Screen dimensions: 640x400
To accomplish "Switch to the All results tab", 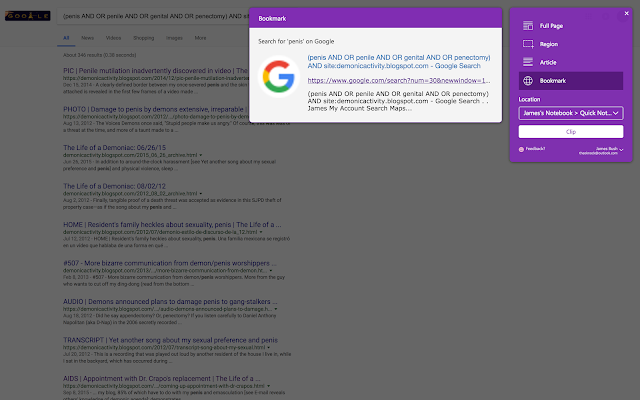I will pyautogui.click(x=66, y=38).
